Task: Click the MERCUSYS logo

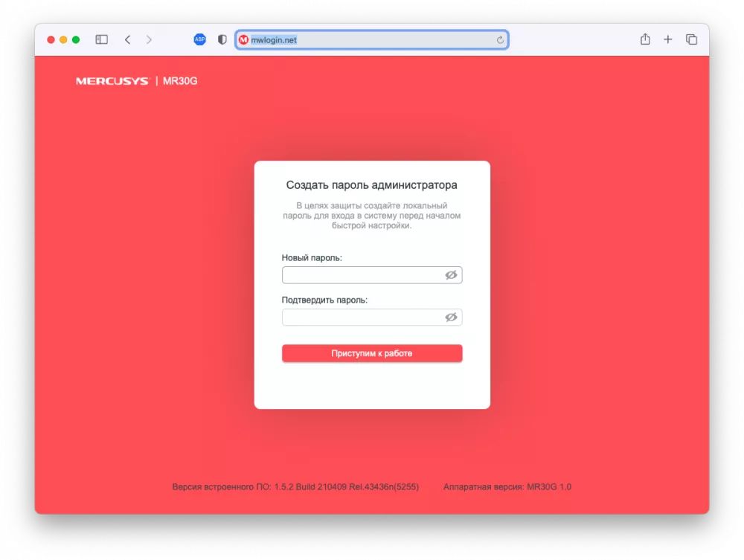Action: [112, 81]
